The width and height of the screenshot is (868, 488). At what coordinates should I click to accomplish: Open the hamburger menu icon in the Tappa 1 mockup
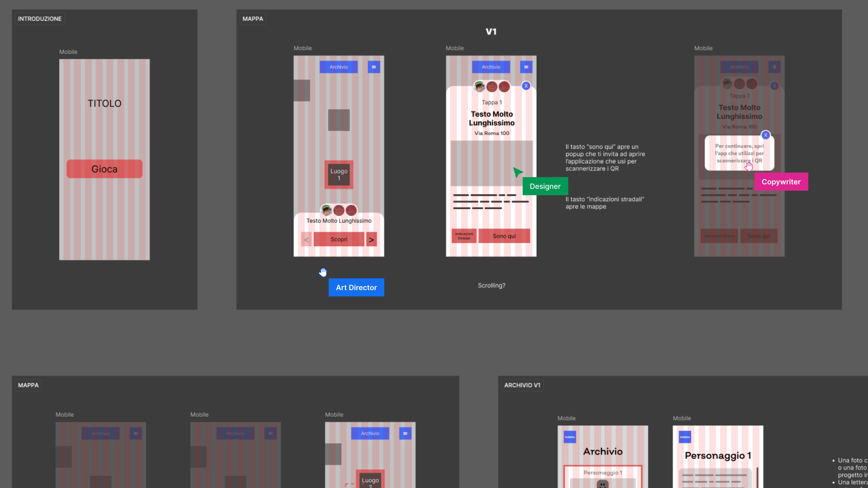(526, 67)
